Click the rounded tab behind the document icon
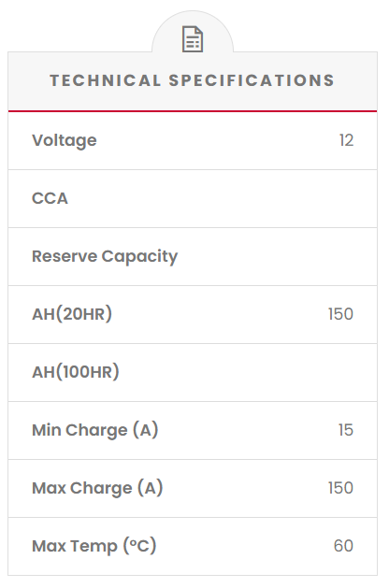The image size is (389, 588). (193, 32)
